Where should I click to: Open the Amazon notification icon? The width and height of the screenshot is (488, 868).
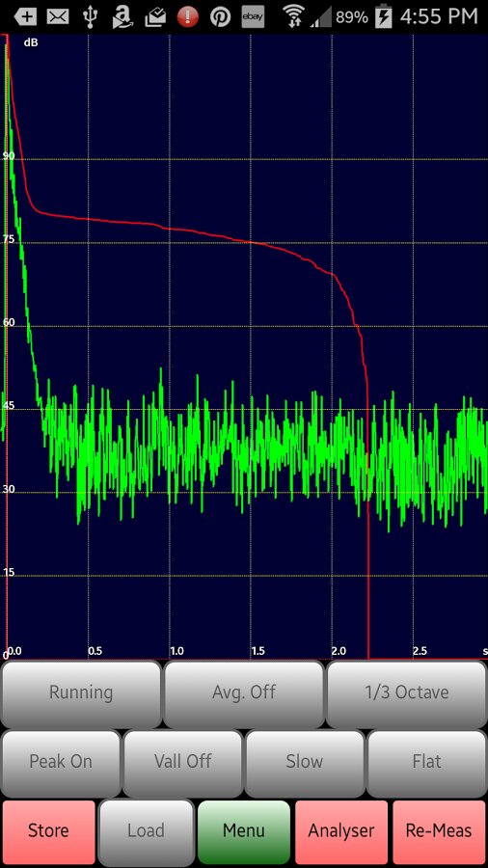[x=122, y=17]
